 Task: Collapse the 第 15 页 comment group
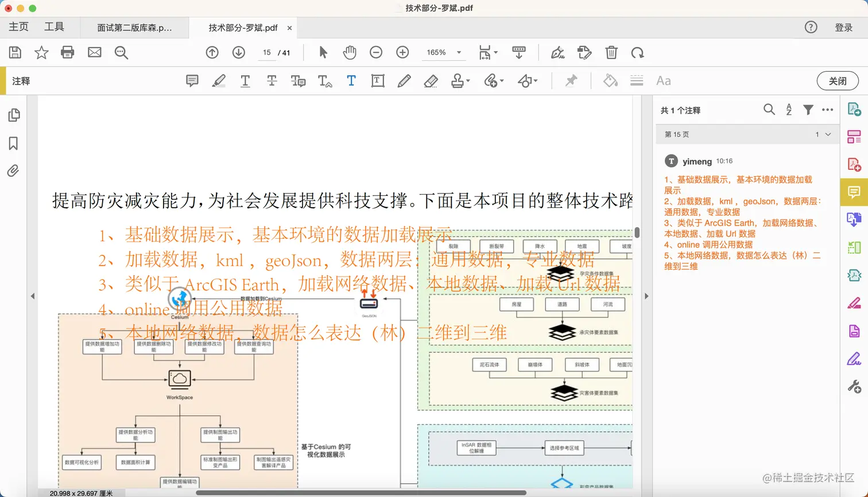[x=828, y=134]
